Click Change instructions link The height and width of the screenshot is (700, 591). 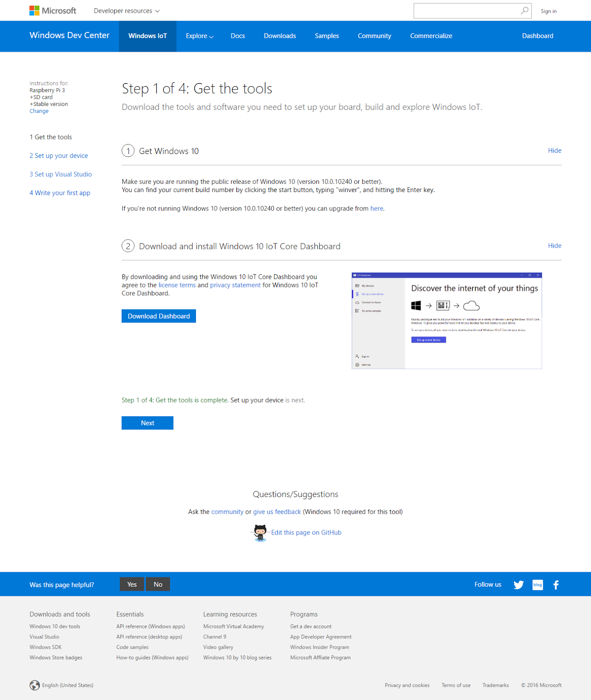[x=39, y=111]
